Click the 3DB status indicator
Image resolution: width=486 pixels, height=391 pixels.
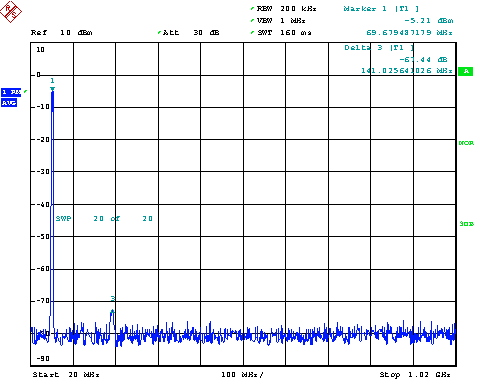coord(466,224)
